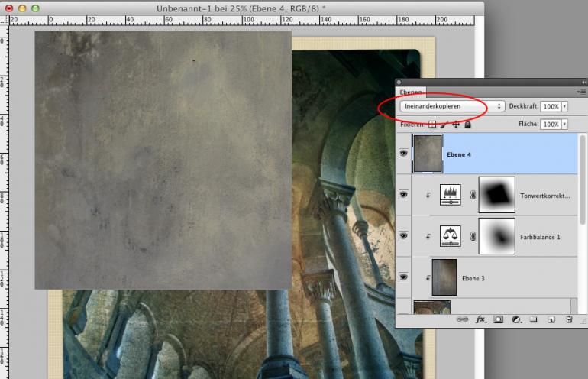Click Deckkraft 100% value field
This screenshot has width=588, height=379.
point(551,106)
